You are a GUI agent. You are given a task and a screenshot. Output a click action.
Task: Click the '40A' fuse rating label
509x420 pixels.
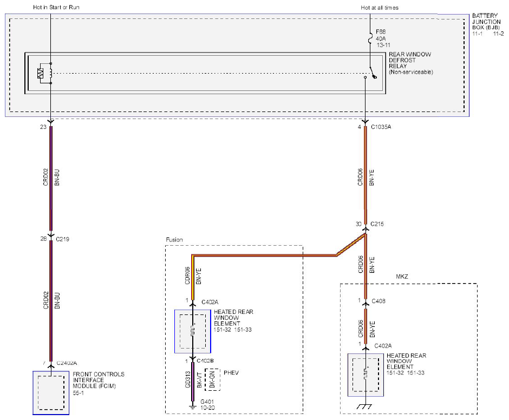coord(381,38)
